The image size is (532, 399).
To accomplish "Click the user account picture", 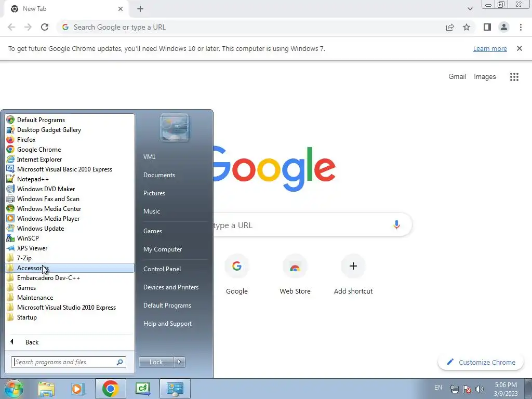I will pos(174,127).
